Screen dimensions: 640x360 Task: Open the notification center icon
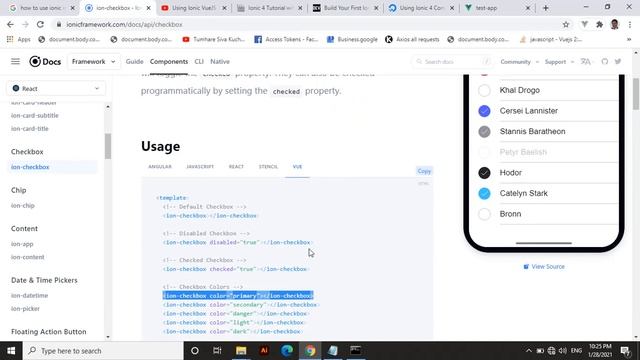624,351
